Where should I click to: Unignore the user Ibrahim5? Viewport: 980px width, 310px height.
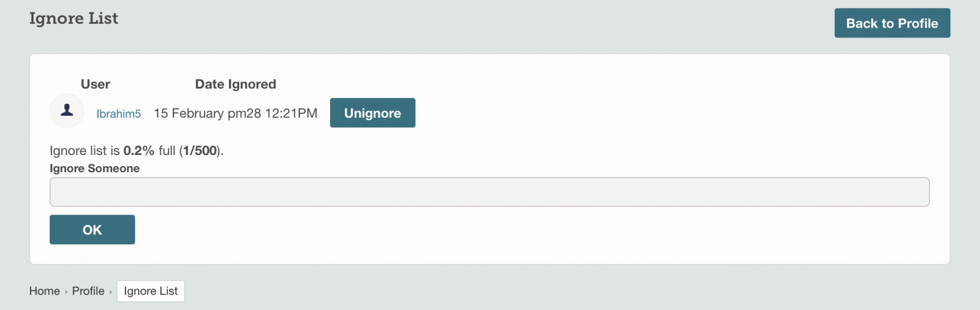[372, 113]
